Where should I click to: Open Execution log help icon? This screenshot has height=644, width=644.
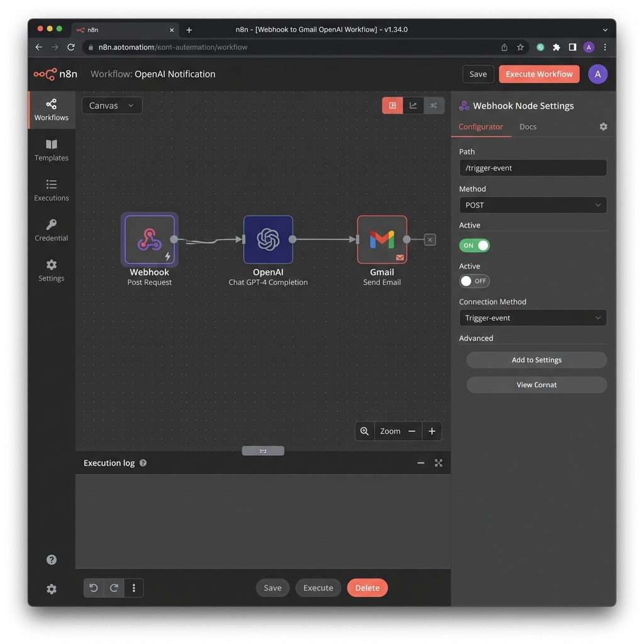point(143,463)
